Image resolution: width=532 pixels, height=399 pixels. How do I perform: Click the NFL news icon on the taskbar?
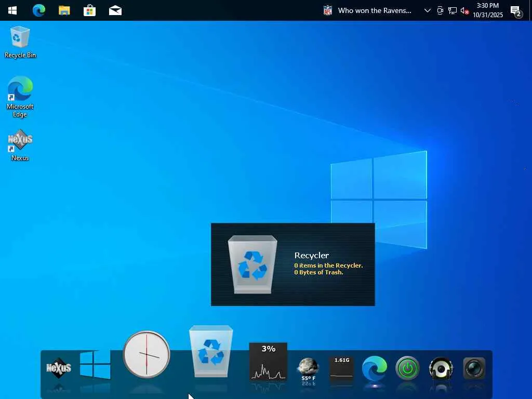[328, 10]
